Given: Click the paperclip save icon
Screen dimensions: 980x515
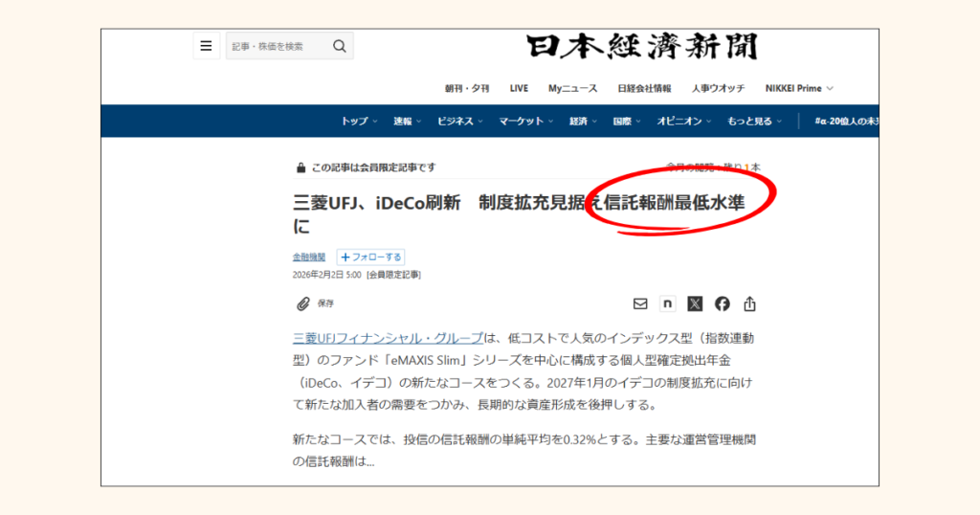Looking at the screenshot, I should [x=303, y=303].
